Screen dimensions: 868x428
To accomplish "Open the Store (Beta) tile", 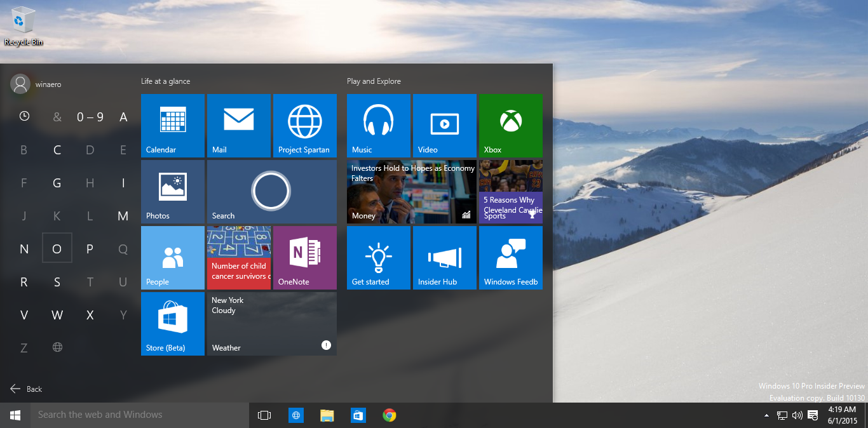I will 172,323.
